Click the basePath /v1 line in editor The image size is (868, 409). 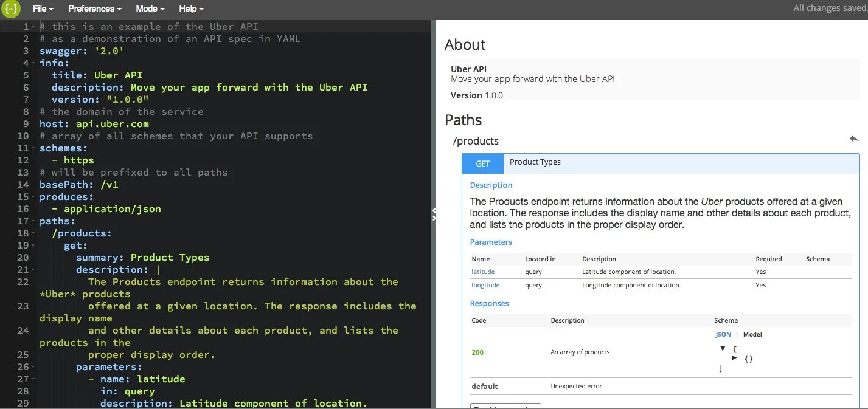(x=79, y=185)
